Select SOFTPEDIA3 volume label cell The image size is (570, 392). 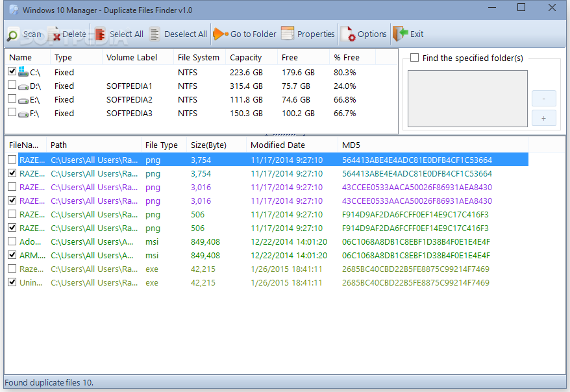coord(129,114)
